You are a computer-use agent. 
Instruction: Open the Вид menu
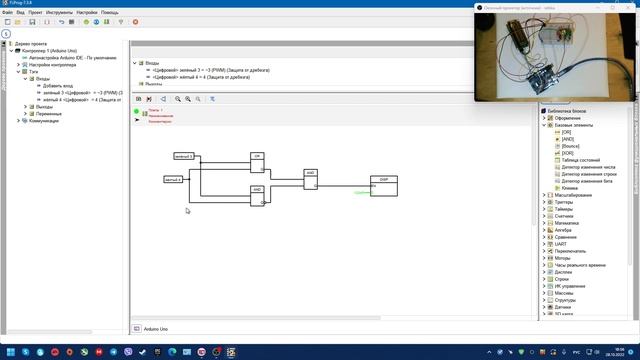tap(20, 12)
